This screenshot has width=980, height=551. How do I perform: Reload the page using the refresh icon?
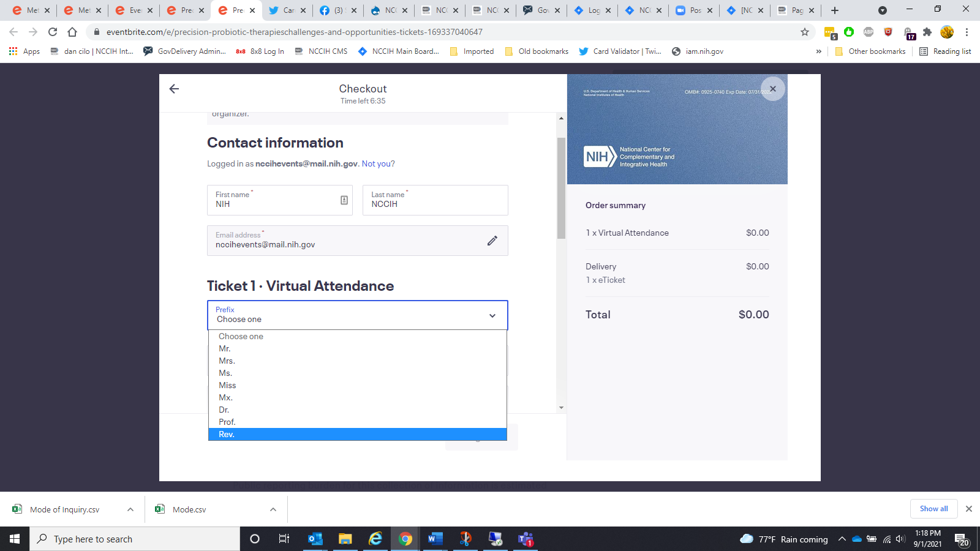coord(53,32)
